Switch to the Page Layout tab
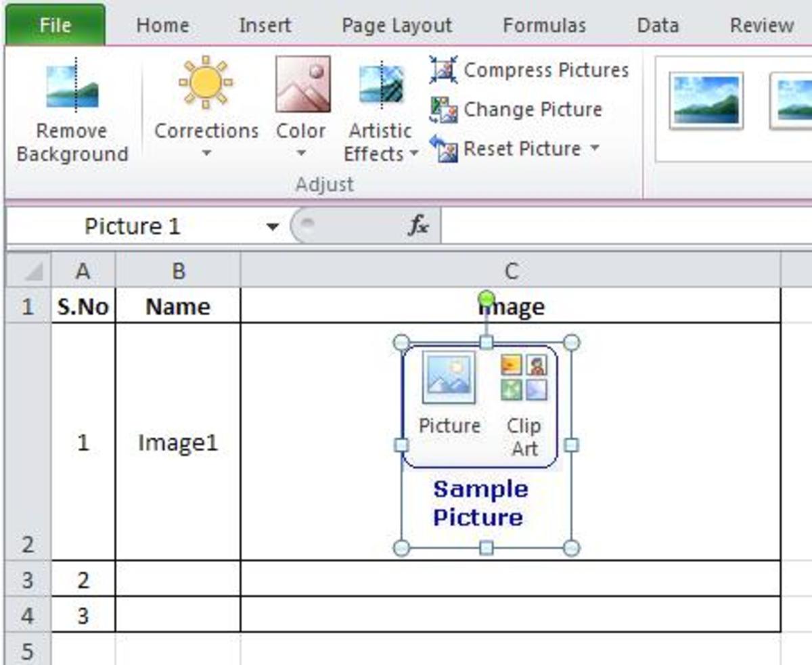This screenshot has width=812, height=665. point(396,25)
